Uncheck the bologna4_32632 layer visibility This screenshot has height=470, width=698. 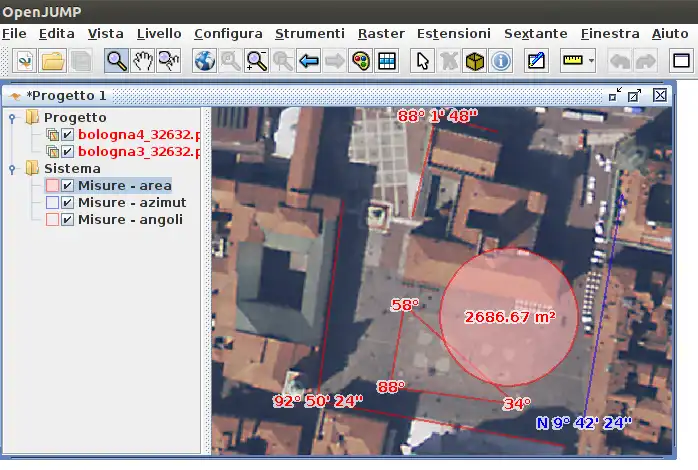(68, 135)
